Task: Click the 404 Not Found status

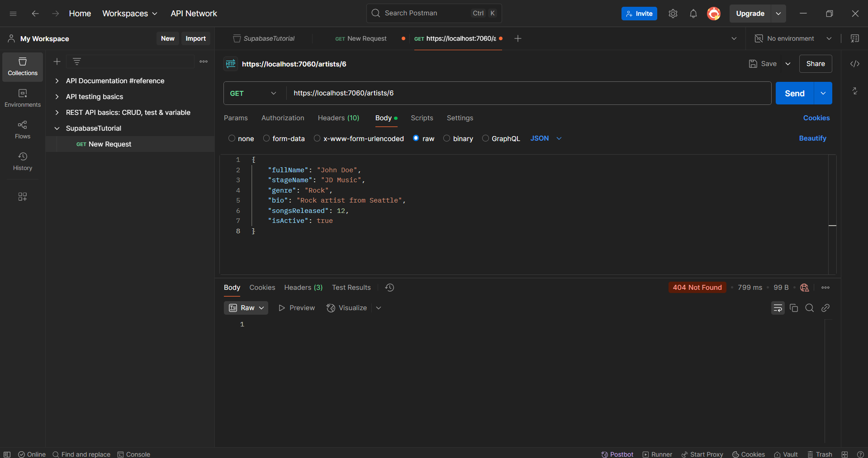Action: [697, 288]
